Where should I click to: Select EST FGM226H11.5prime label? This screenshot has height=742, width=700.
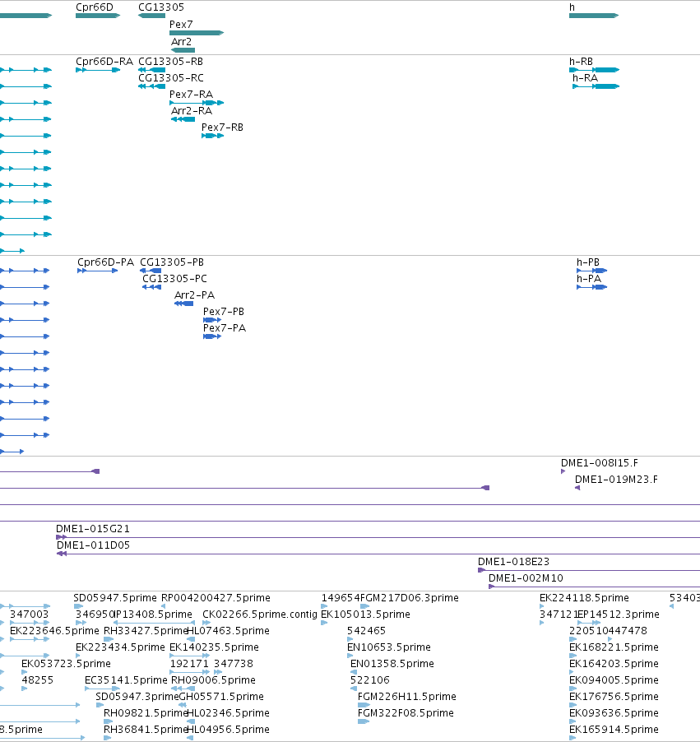(407, 697)
